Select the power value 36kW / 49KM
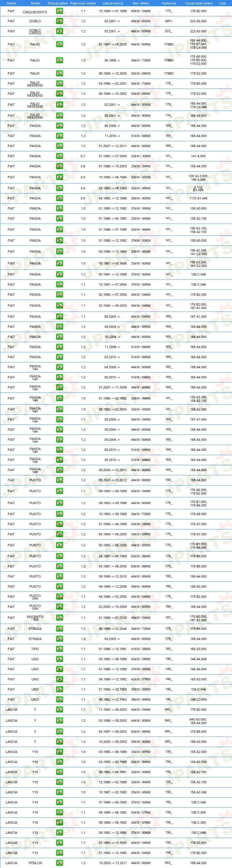The image size is (232, 868). click(141, 699)
